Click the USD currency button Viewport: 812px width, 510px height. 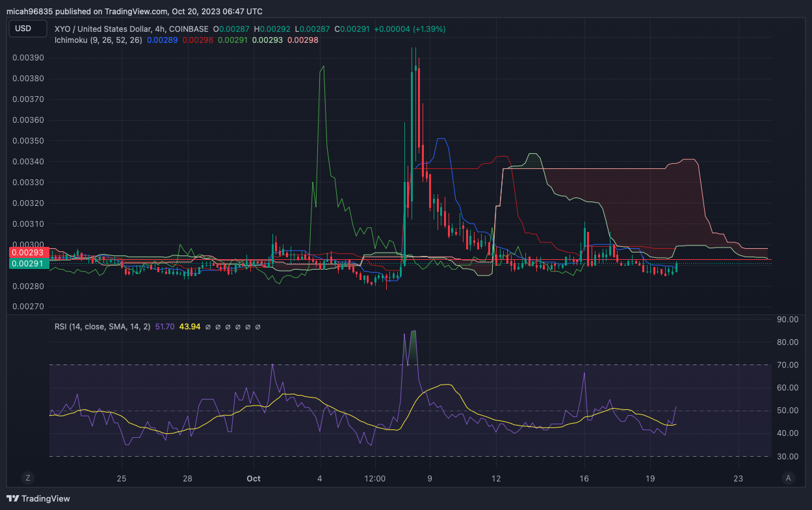coord(28,29)
